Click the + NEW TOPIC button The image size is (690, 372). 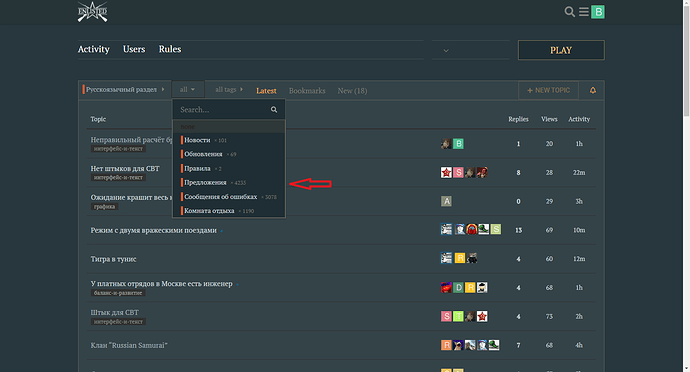point(548,90)
